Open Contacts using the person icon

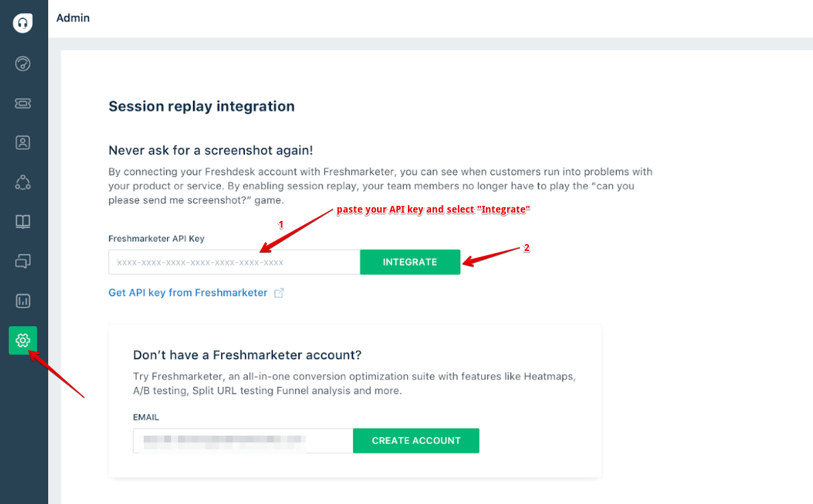pos(23,142)
